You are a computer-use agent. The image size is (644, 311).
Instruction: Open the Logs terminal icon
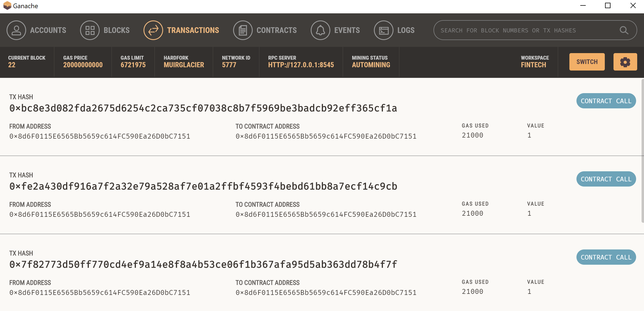click(384, 30)
